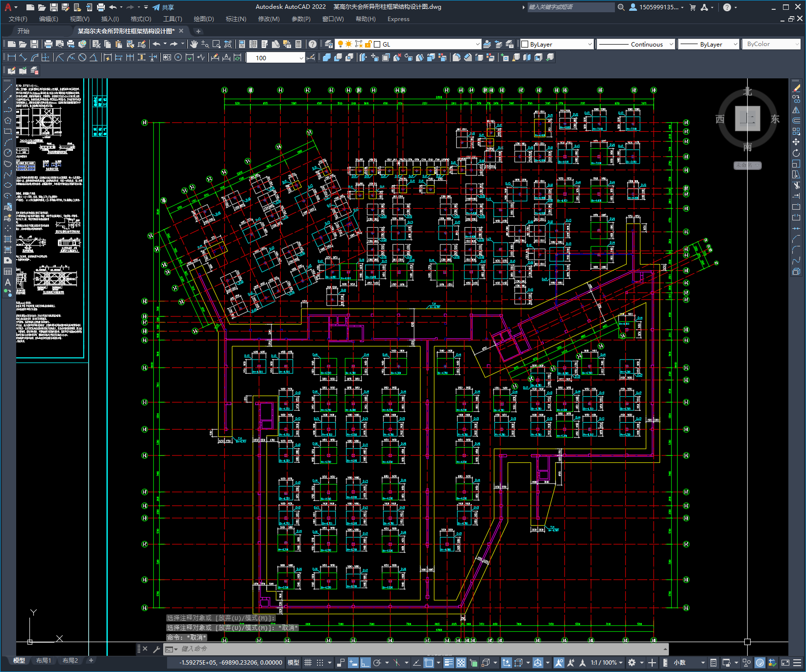Viewport: 806px width, 672px height.
Task: Open the 编辑(E) menu
Action: (49, 19)
